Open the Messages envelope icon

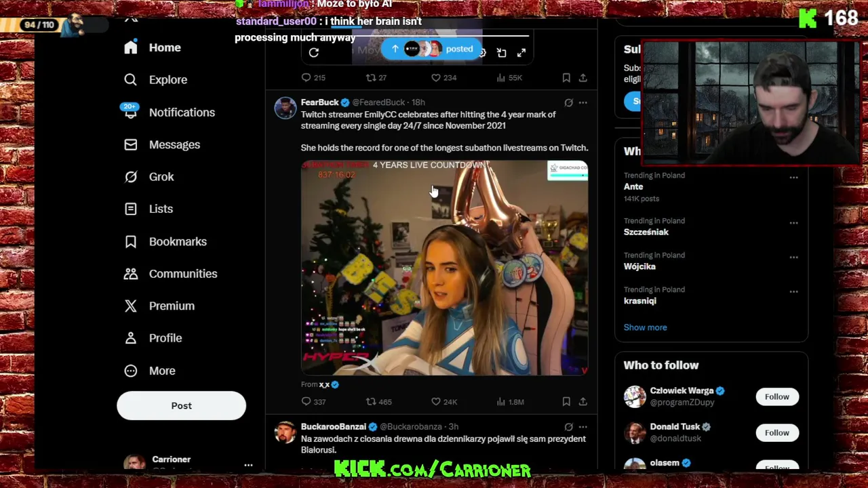130,144
